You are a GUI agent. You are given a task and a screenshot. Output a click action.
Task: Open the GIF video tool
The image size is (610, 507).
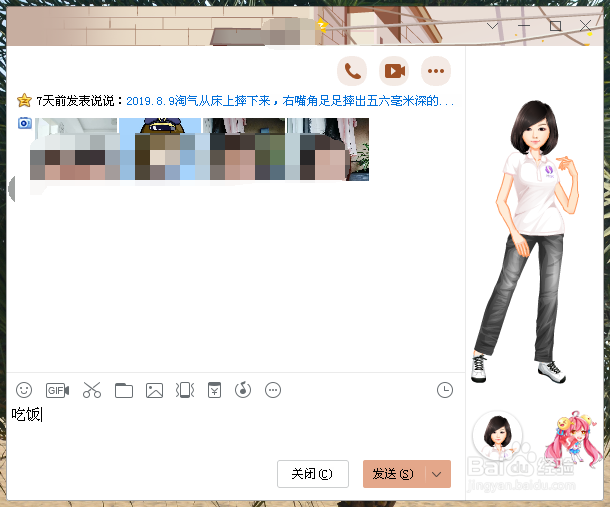[x=58, y=390]
